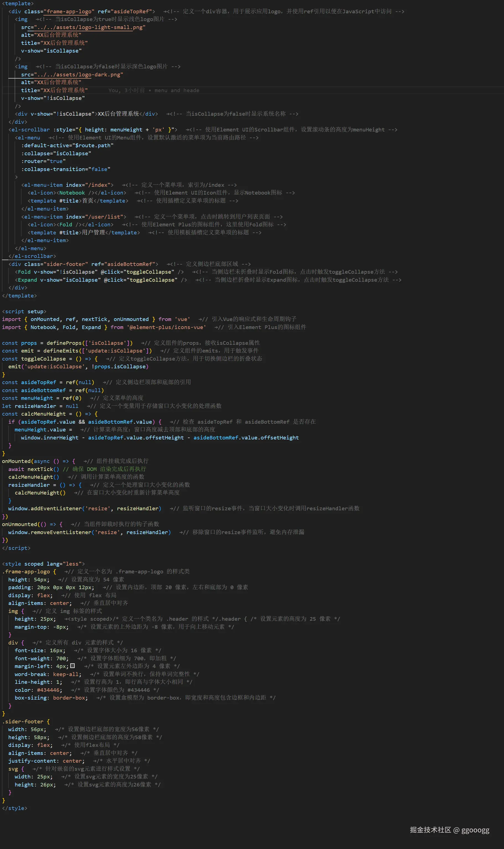Screen dimensions: 504x849
Task: Click the :default-active="$route.path" attribute
Action: coord(67,145)
